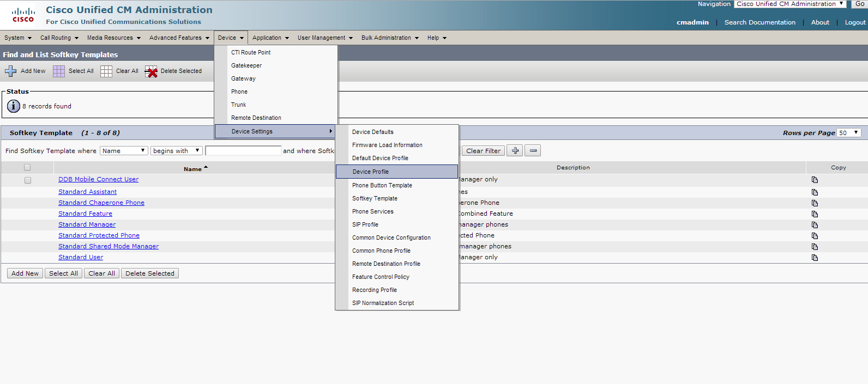Select Phone from Device menu
Viewport: 868px width, 384px height.
239,92
